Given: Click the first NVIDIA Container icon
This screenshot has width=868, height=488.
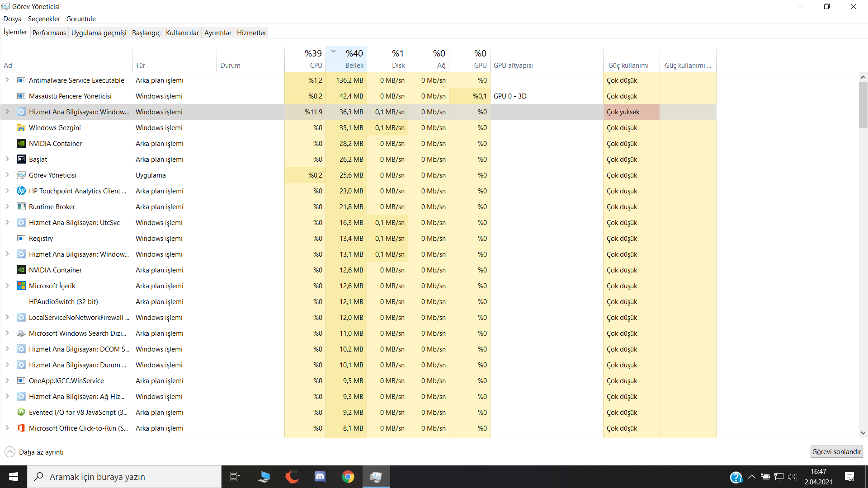Looking at the screenshot, I should click(21, 144).
